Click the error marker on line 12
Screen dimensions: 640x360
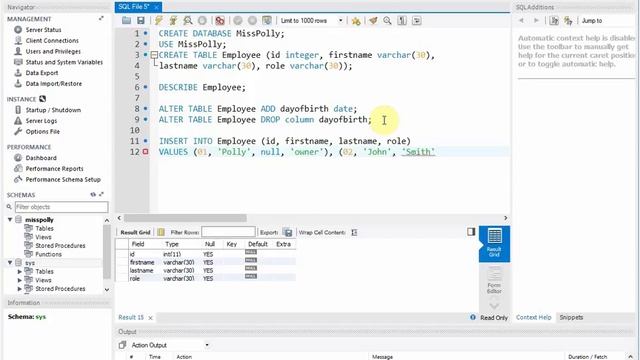point(146,152)
